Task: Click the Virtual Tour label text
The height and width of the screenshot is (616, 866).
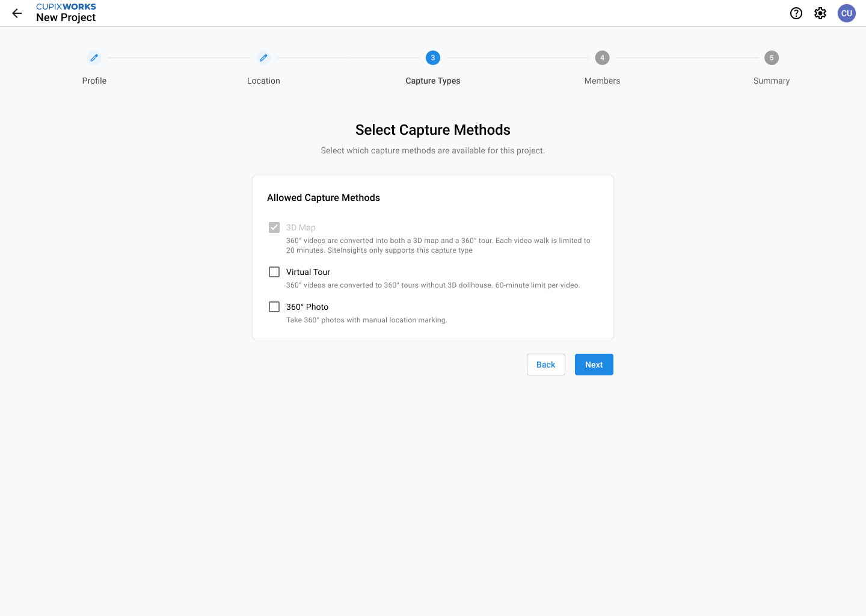Action: pyautogui.click(x=308, y=272)
